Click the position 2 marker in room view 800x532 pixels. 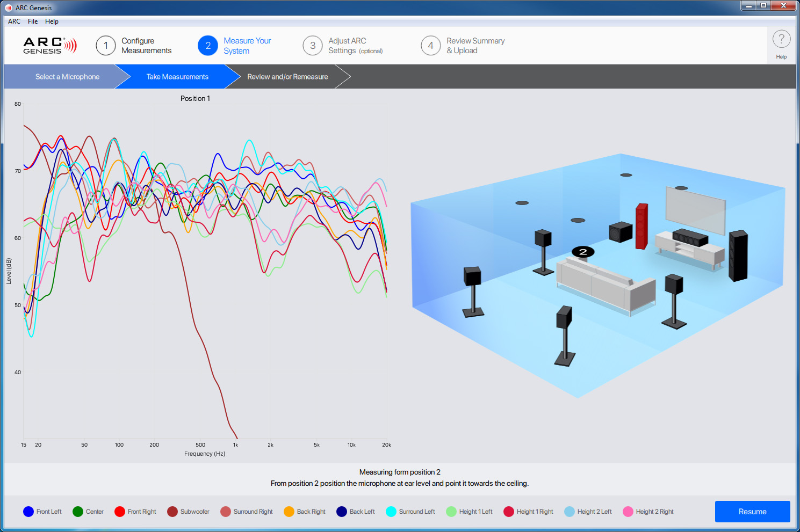pos(583,252)
